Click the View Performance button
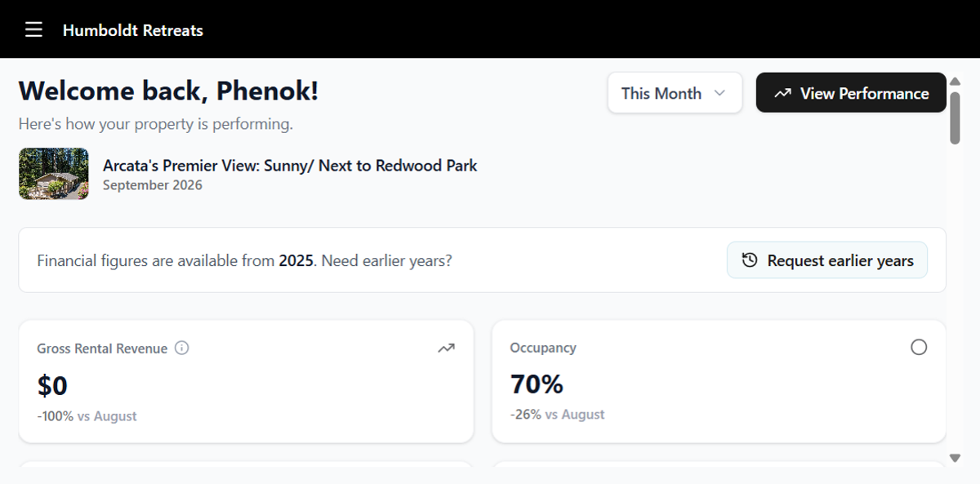The height and width of the screenshot is (484, 980). (x=851, y=93)
